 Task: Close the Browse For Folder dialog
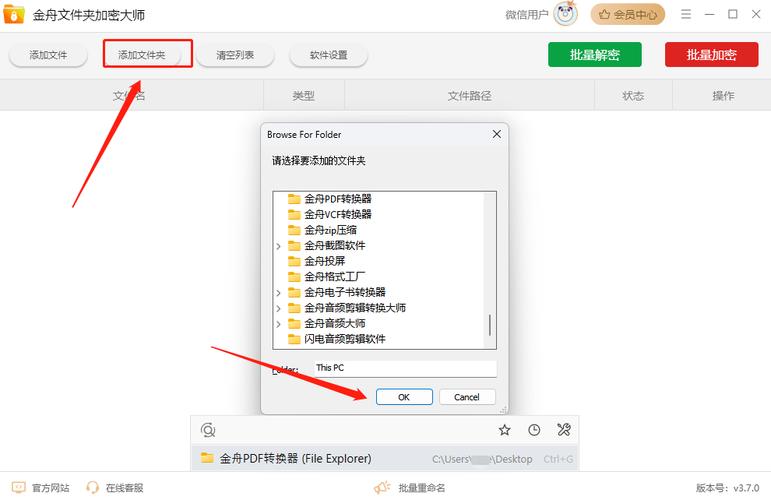pyautogui.click(x=497, y=134)
